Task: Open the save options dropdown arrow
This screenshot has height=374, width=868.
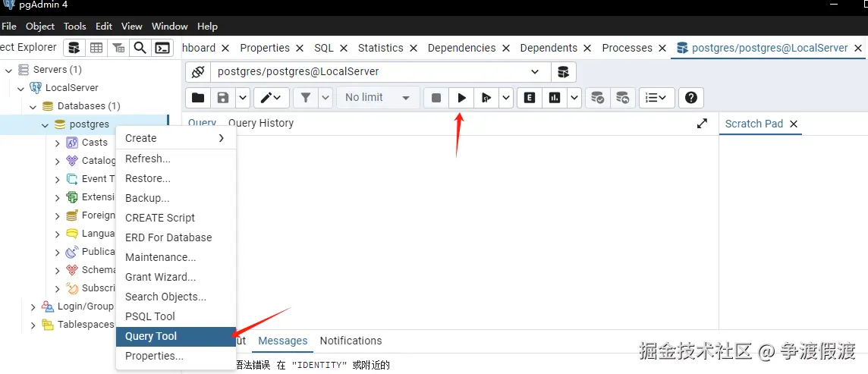Action: [x=243, y=98]
